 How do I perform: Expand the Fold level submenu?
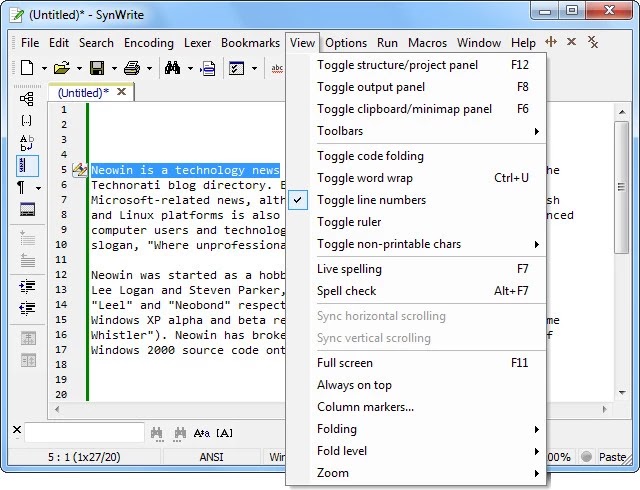[x=416, y=451]
